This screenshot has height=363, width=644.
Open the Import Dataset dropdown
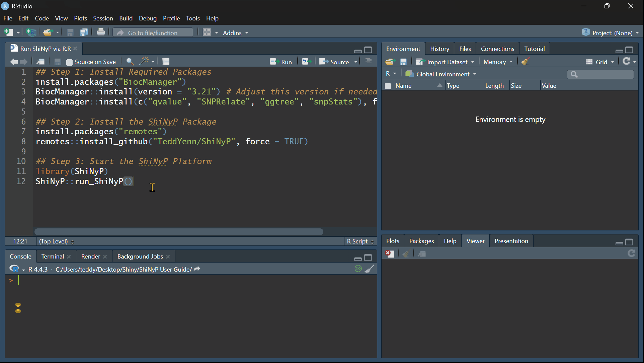pos(445,62)
